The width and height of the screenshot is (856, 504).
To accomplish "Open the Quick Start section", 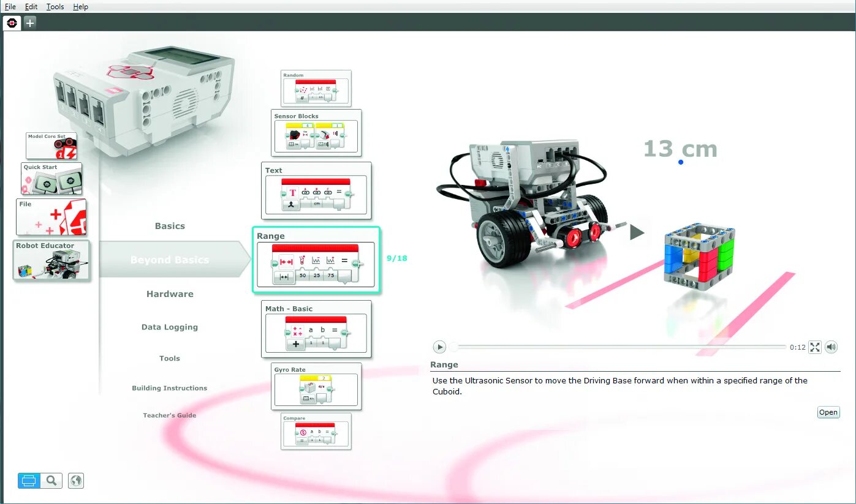I will (51, 178).
